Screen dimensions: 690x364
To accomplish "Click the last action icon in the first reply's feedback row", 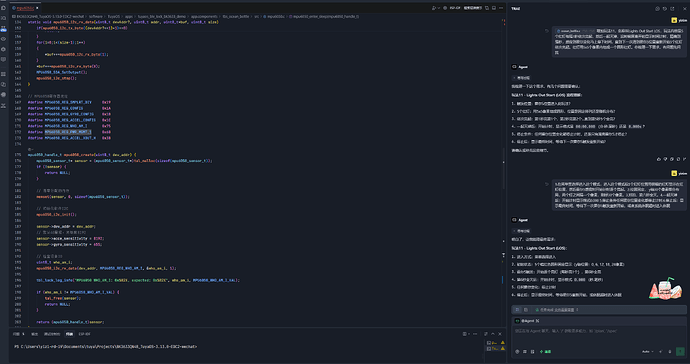I will click(684, 159).
